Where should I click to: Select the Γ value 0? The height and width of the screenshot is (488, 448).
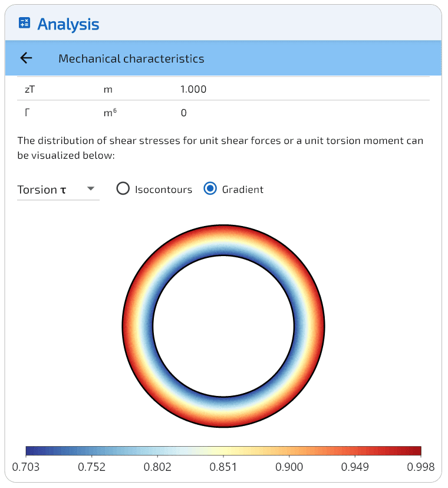click(x=184, y=113)
